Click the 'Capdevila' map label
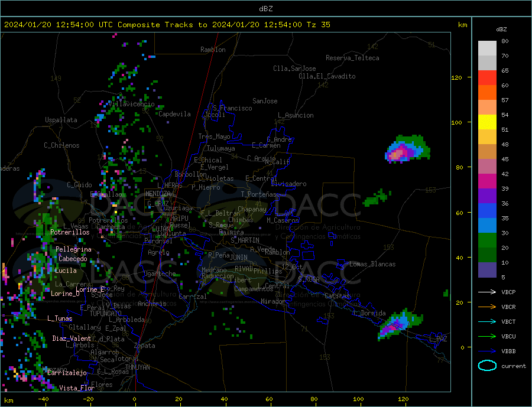 [x=175, y=114]
